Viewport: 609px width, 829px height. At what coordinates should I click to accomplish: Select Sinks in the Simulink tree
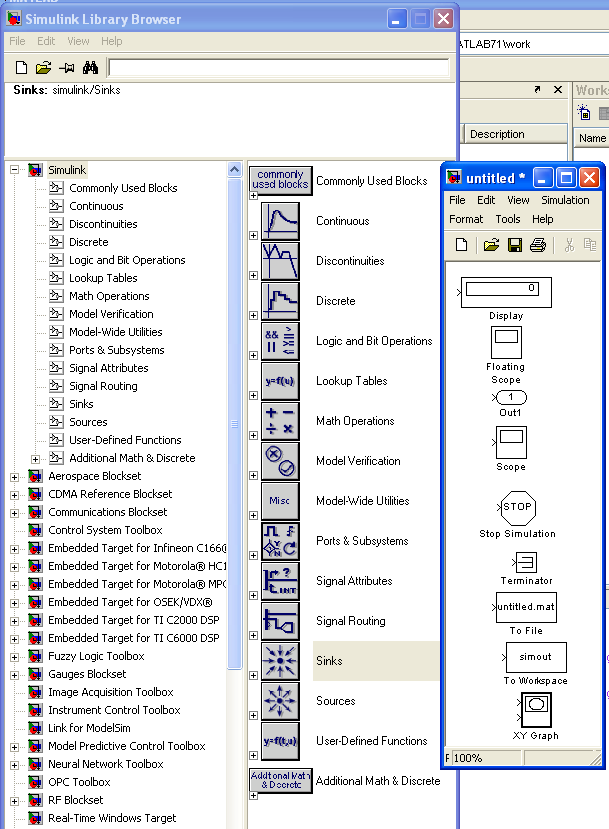coord(81,404)
